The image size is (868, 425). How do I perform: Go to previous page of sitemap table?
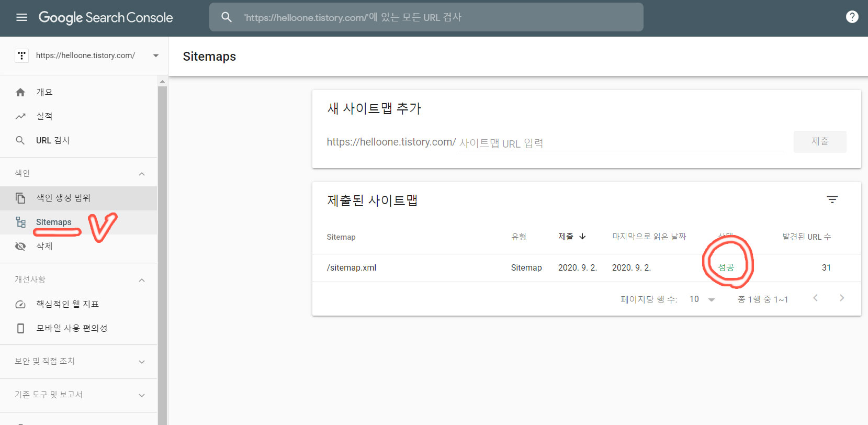click(x=815, y=298)
